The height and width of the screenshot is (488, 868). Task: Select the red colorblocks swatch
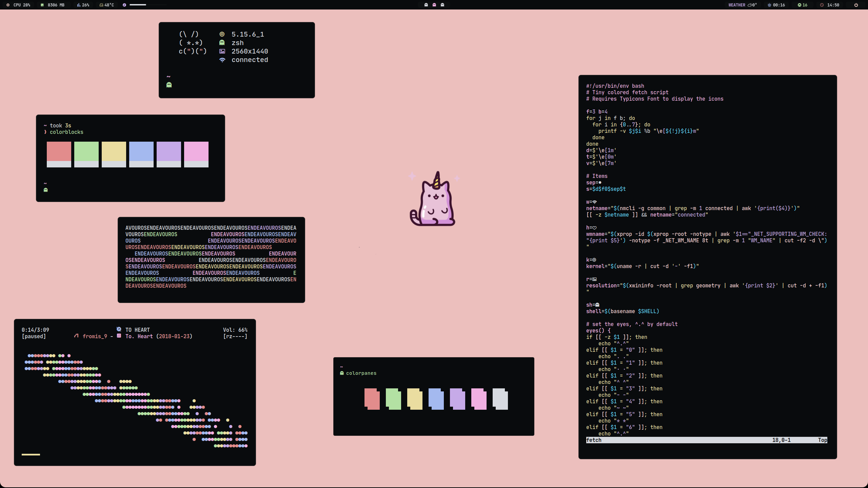coord(59,154)
